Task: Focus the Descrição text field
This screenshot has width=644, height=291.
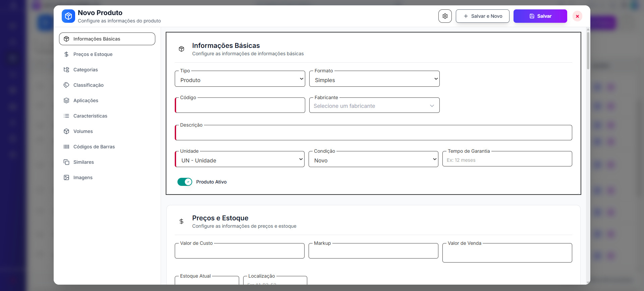Action: click(x=373, y=133)
